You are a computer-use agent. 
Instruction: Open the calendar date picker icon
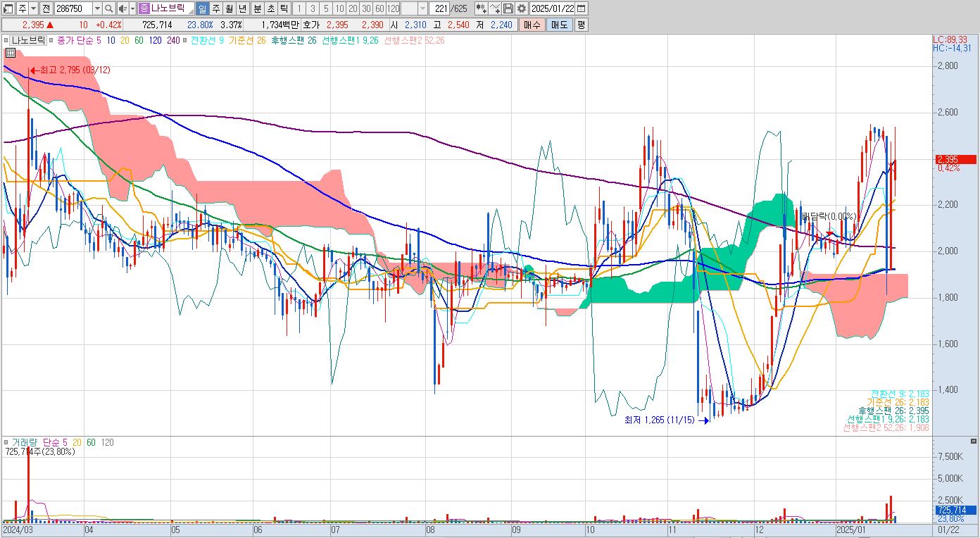click(x=583, y=8)
